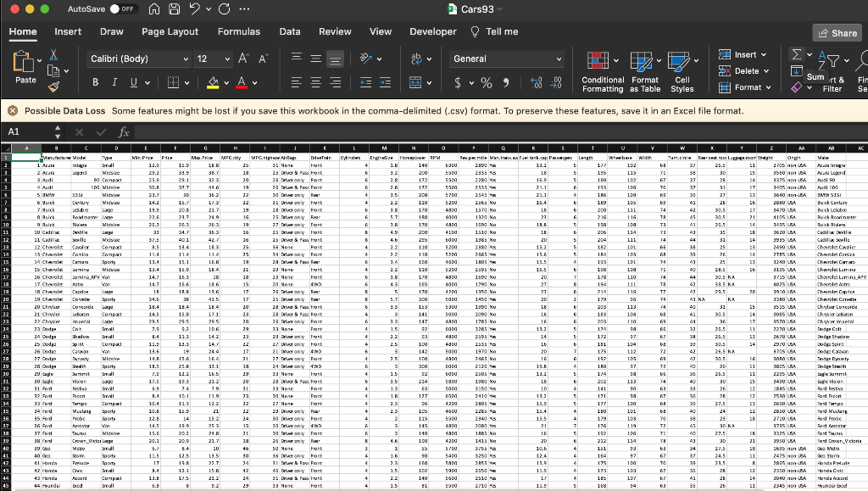The width and height of the screenshot is (868, 491).
Task: Click the Format Painter brush icon
Action: point(53,86)
